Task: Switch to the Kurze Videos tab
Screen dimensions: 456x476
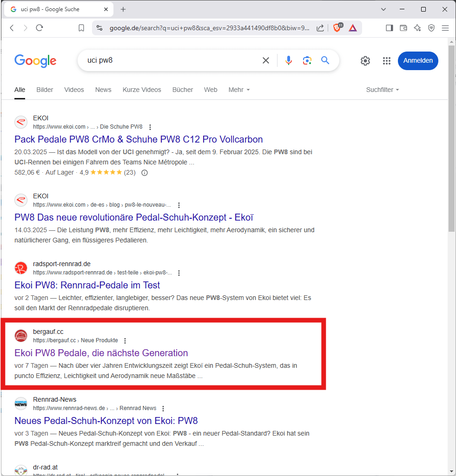Action: coord(142,90)
